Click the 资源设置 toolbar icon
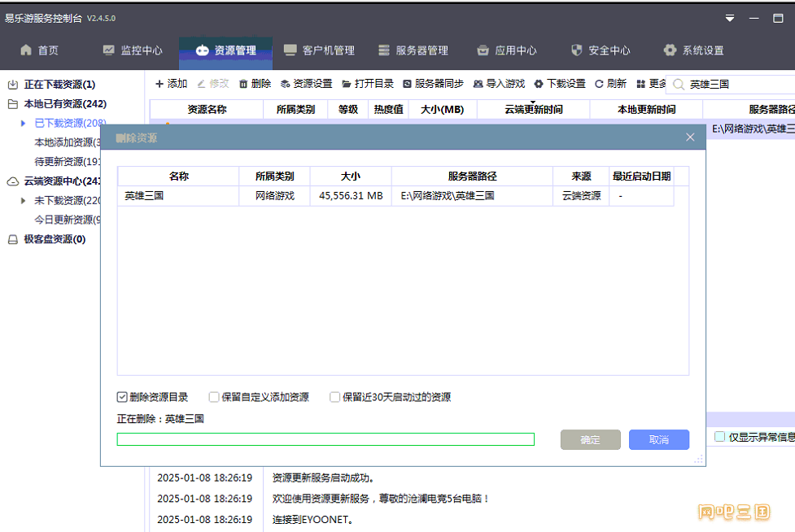The image size is (795, 532). 286,84
